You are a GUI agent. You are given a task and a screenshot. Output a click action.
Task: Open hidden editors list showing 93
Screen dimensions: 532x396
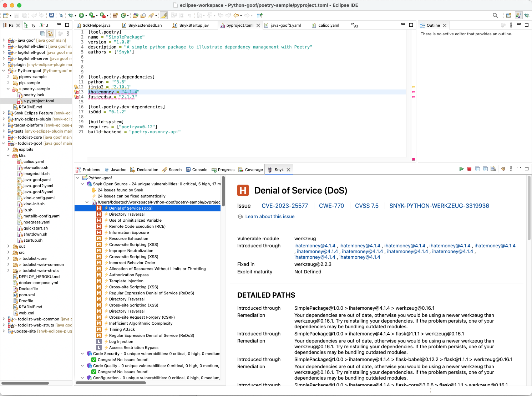coord(354,25)
